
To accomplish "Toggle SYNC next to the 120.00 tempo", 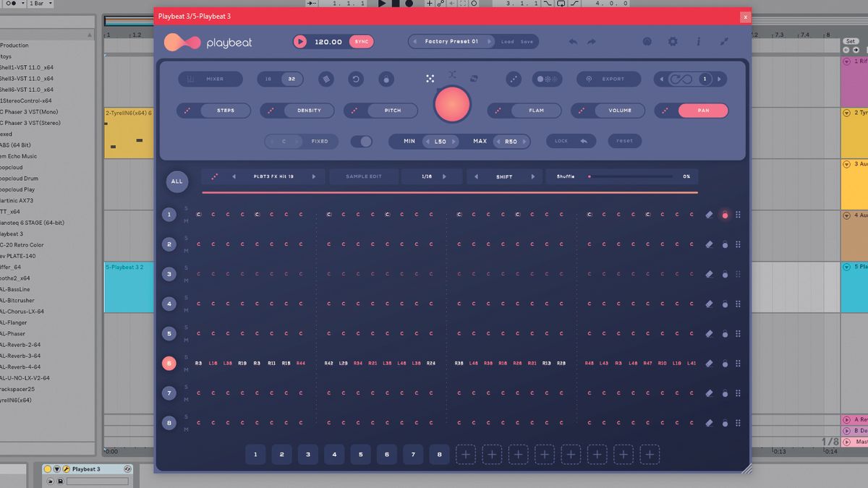I will pos(361,41).
